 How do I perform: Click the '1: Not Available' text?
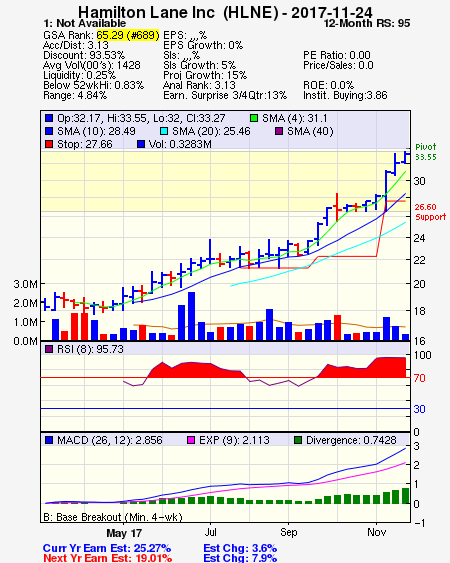tap(84, 23)
